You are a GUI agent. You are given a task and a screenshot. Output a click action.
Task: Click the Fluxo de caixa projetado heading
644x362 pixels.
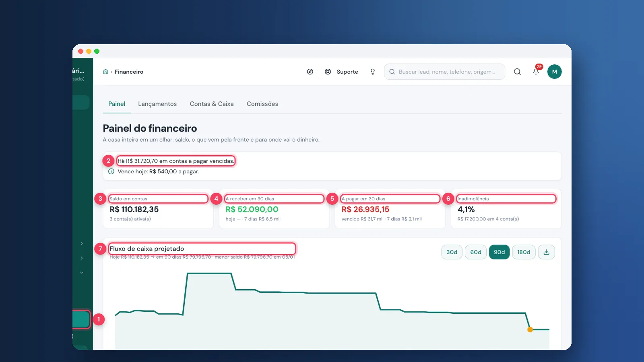[147, 249]
